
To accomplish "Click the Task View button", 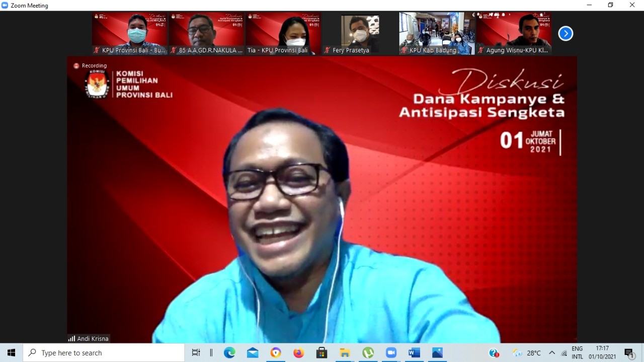I will click(196, 353).
